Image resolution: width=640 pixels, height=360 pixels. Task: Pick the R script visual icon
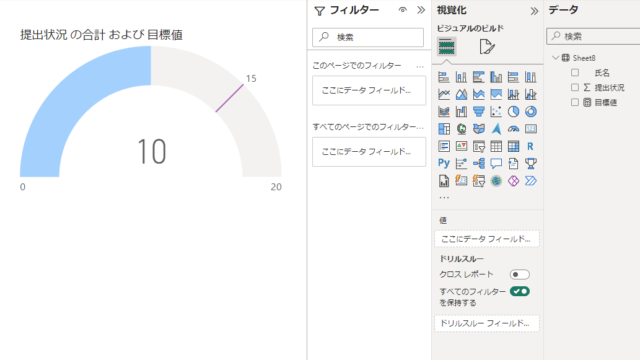[x=531, y=146]
